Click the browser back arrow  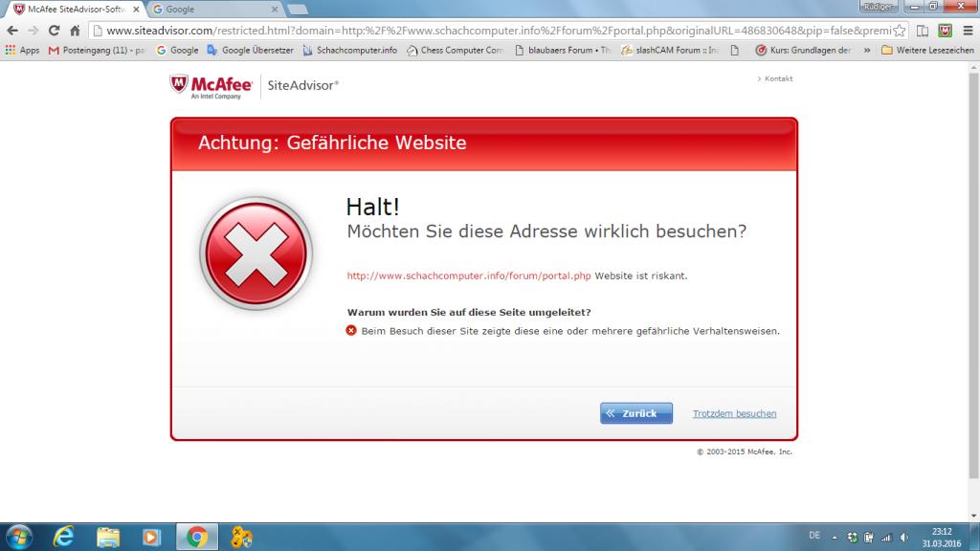tap(11, 31)
